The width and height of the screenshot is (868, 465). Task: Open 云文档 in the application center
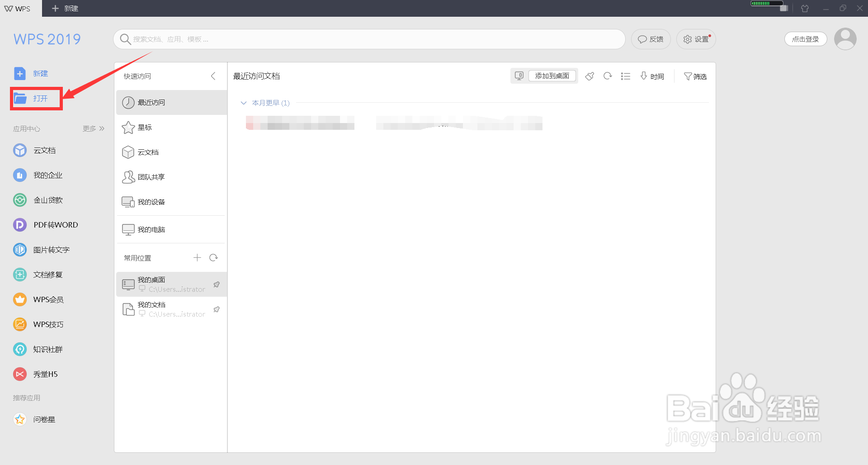click(x=35, y=150)
